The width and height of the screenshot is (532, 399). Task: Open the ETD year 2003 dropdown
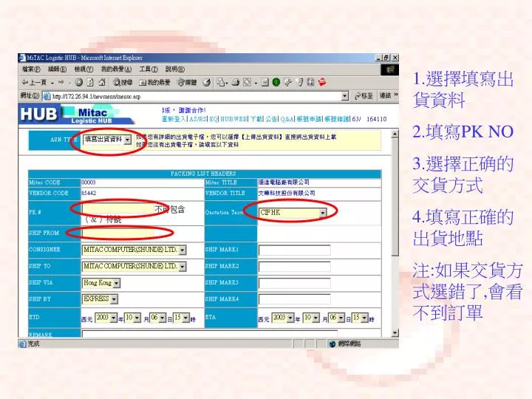[106, 318]
